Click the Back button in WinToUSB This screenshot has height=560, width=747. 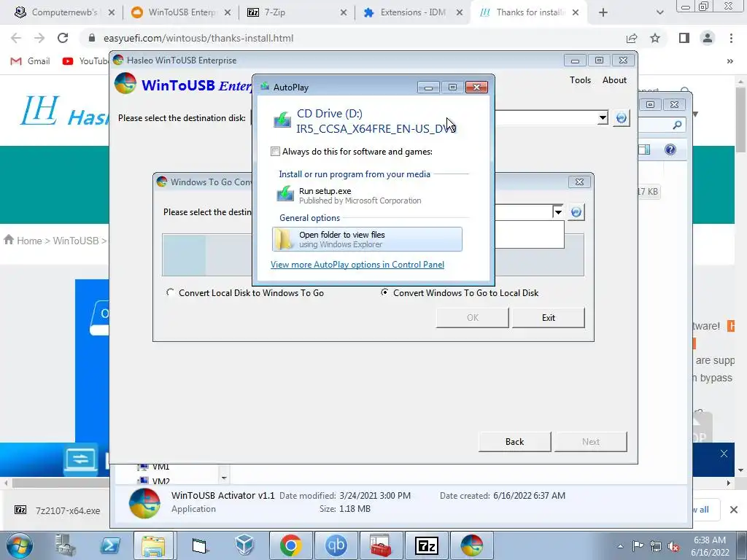pyautogui.click(x=514, y=441)
